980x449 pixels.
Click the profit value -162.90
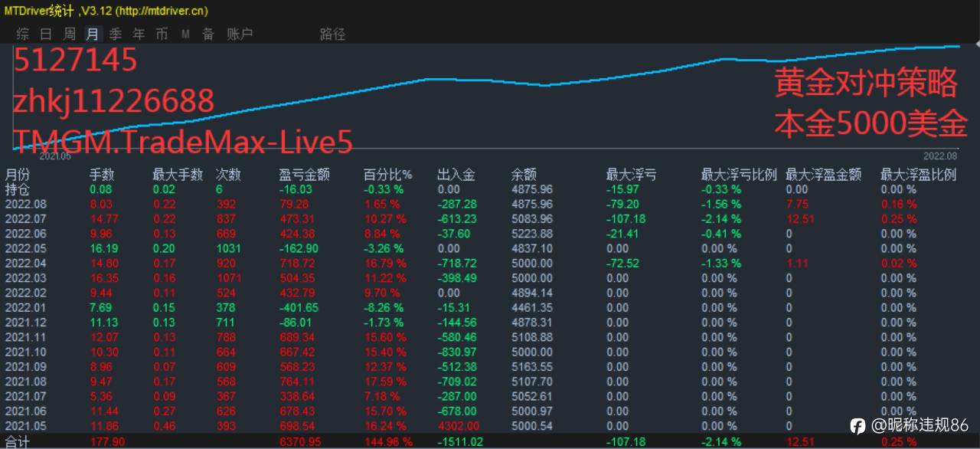coord(299,248)
